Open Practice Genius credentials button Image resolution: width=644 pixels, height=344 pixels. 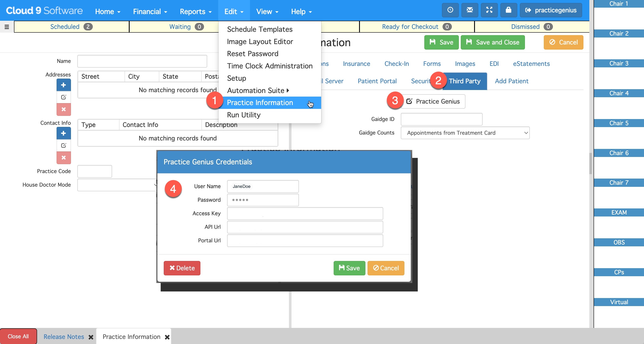433,101
